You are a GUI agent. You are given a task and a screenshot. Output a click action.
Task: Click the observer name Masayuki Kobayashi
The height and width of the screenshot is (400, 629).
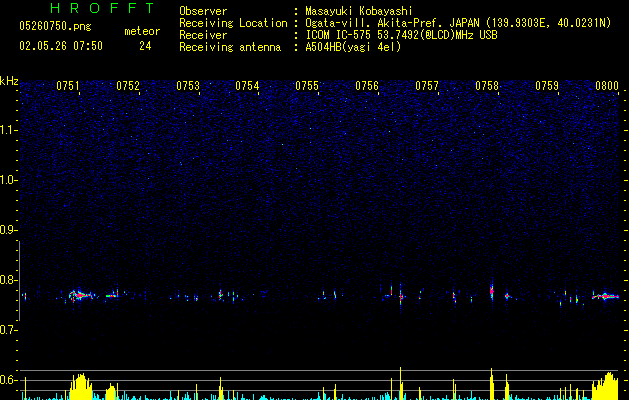358,11
